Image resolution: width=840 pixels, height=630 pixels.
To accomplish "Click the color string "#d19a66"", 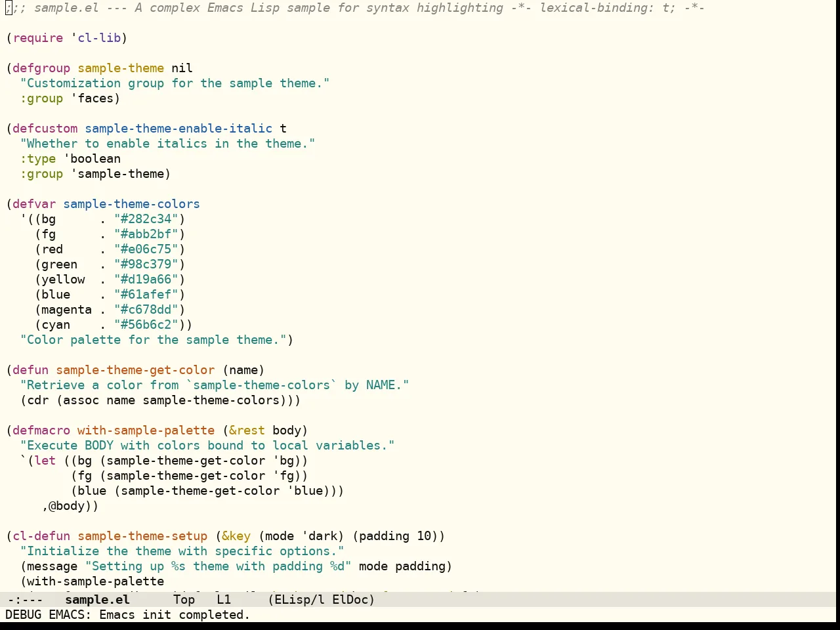I will coord(146,280).
